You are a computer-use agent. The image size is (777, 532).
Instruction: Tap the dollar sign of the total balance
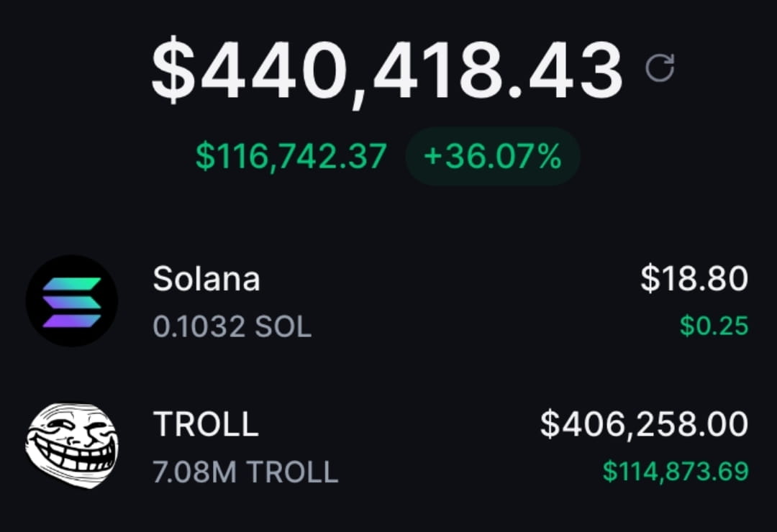point(173,69)
